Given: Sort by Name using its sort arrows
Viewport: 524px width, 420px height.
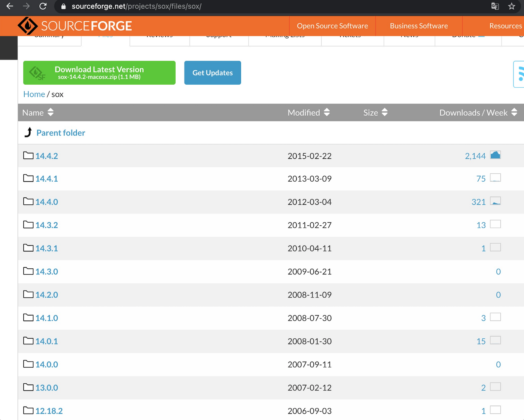Looking at the screenshot, I should click(51, 112).
